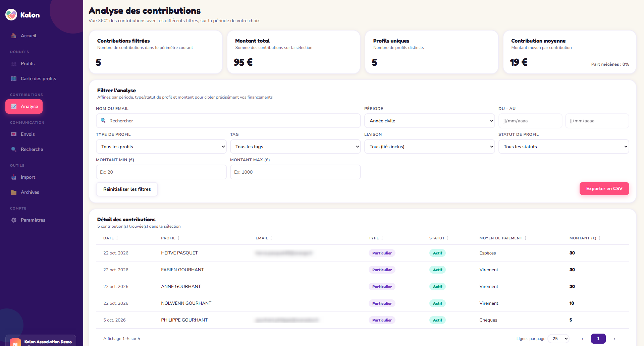Sort by Email column arrows
The image size is (644, 346).
pos(271,238)
